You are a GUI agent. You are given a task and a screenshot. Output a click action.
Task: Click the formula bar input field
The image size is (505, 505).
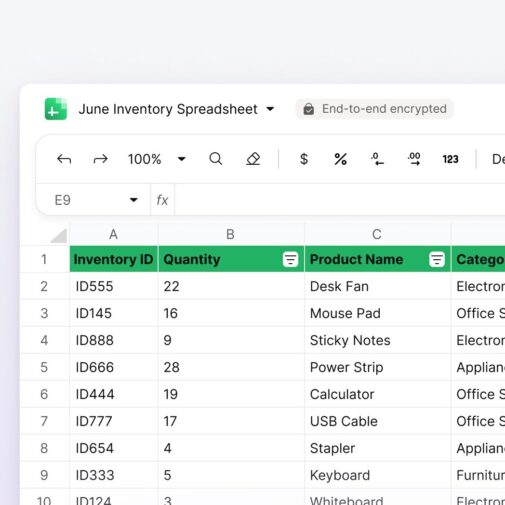pyautogui.click(x=340, y=200)
